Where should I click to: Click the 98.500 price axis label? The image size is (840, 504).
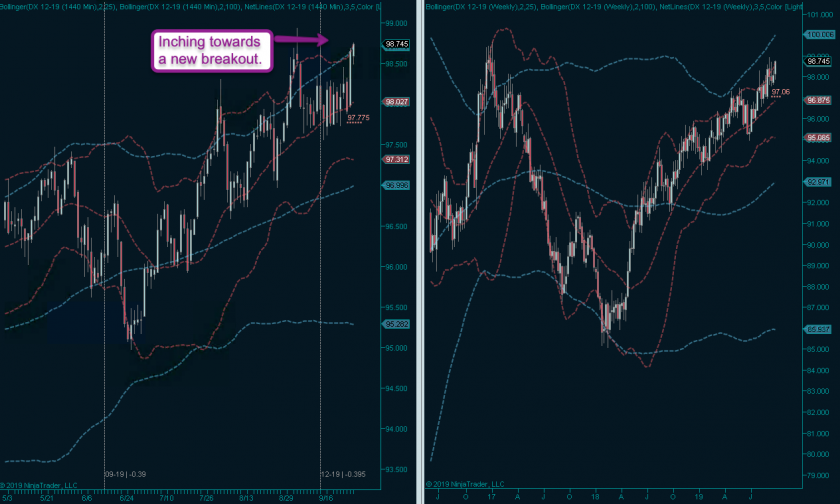(396, 64)
